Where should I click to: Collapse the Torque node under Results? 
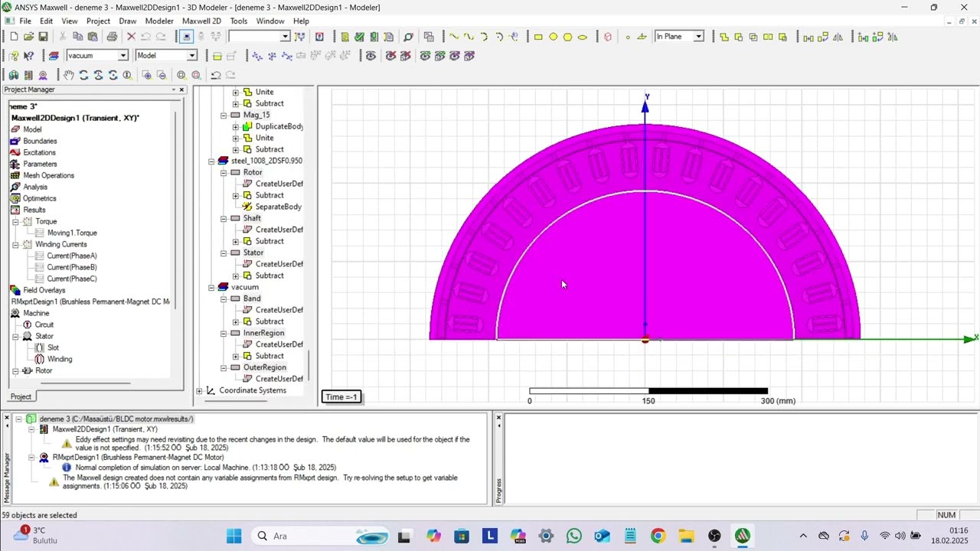click(x=15, y=221)
